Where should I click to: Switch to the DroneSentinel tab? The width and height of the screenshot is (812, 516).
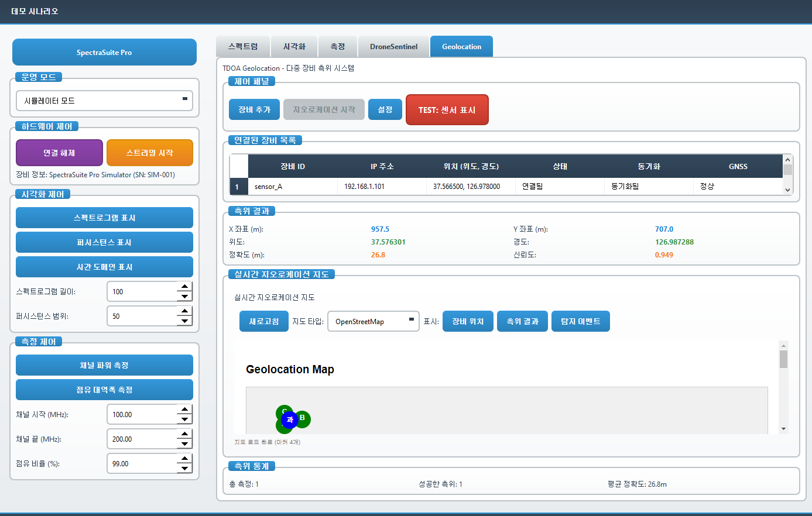coord(393,47)
